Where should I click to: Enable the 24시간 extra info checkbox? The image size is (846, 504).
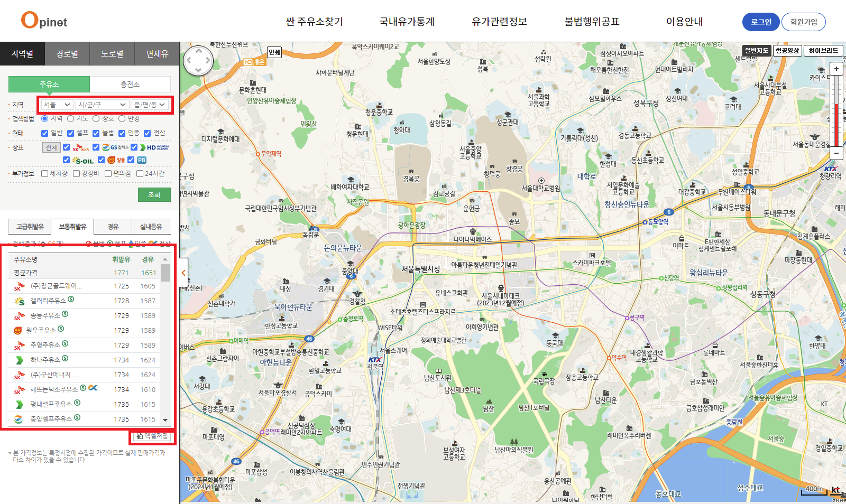click(x=140, y=173)
